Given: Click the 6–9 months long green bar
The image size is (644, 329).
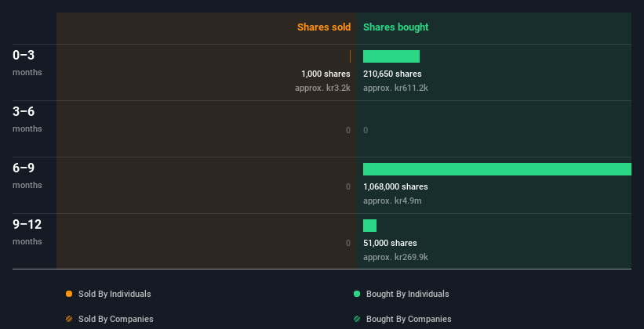Looking at the screenshot, I should point(497,169).
